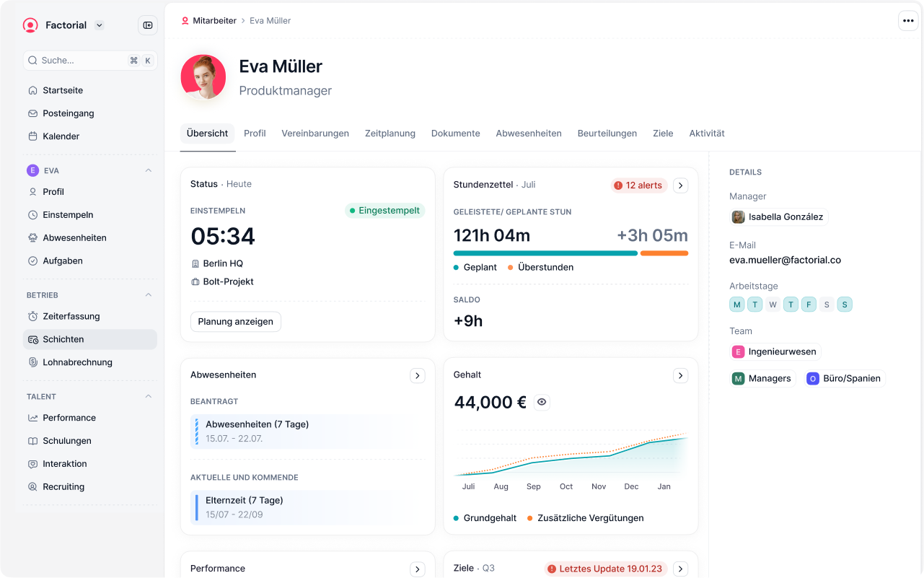Collapse the Talent sidebar section
This screenshot has height=578, width=924.
click(x=149, y=397)
